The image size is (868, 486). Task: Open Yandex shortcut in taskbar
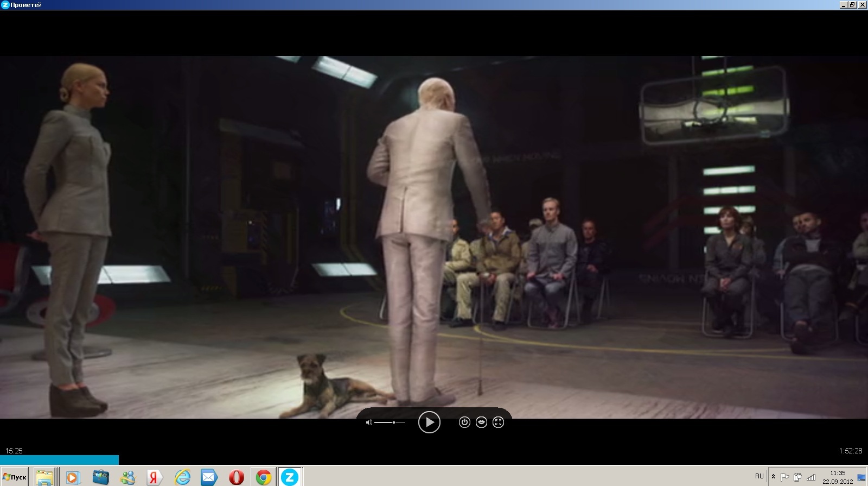[x=155, y=477]
